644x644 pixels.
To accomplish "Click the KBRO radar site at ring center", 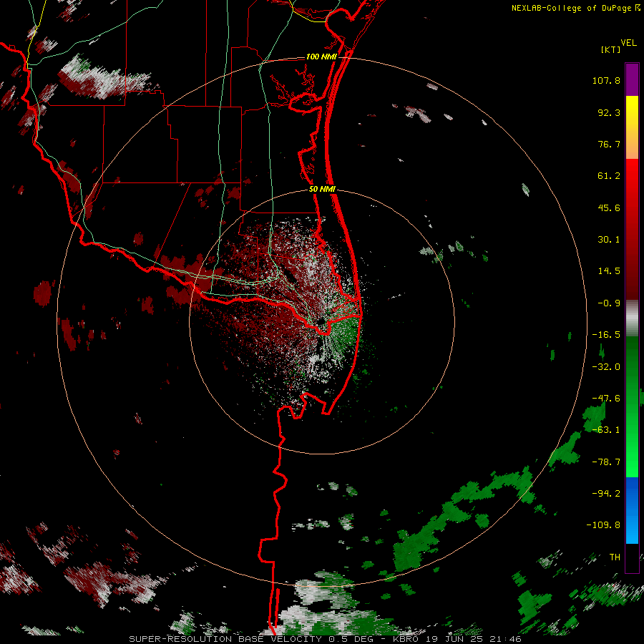I will pyautogui.click(x=321, y=321).
